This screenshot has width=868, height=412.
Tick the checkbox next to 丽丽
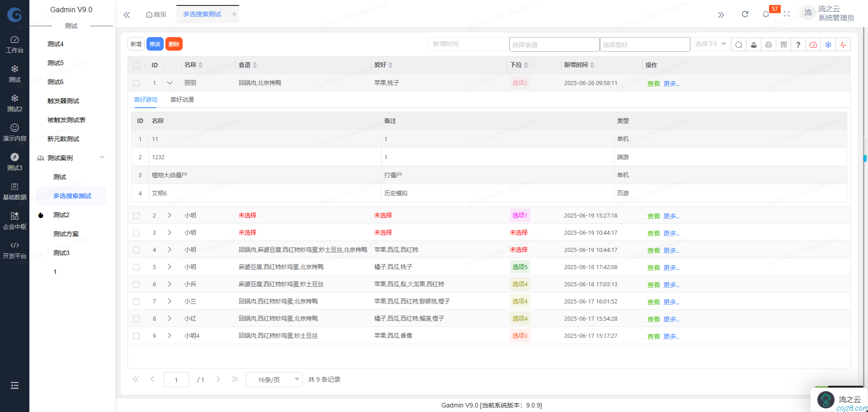[136, 83]
